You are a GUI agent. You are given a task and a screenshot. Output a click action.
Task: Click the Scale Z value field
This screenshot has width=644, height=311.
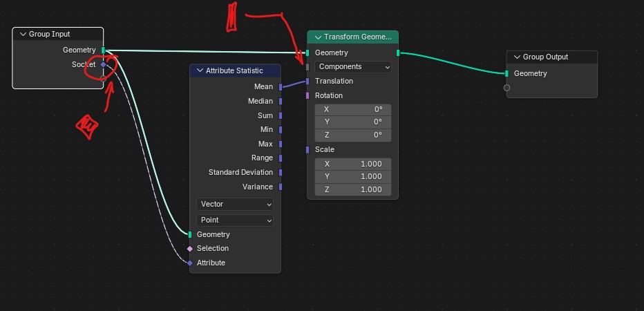tap(353, 189)
